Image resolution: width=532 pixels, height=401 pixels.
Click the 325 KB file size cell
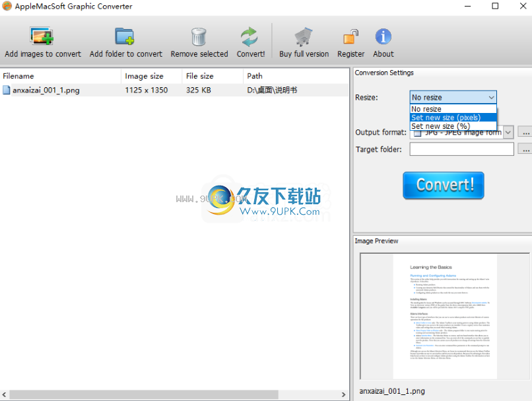click(x=199, y=90)
